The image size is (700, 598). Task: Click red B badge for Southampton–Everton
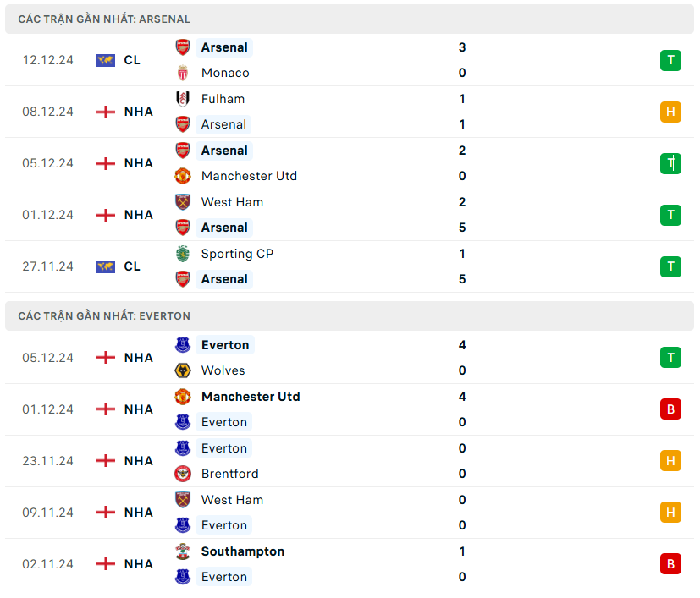coord(670,564)
